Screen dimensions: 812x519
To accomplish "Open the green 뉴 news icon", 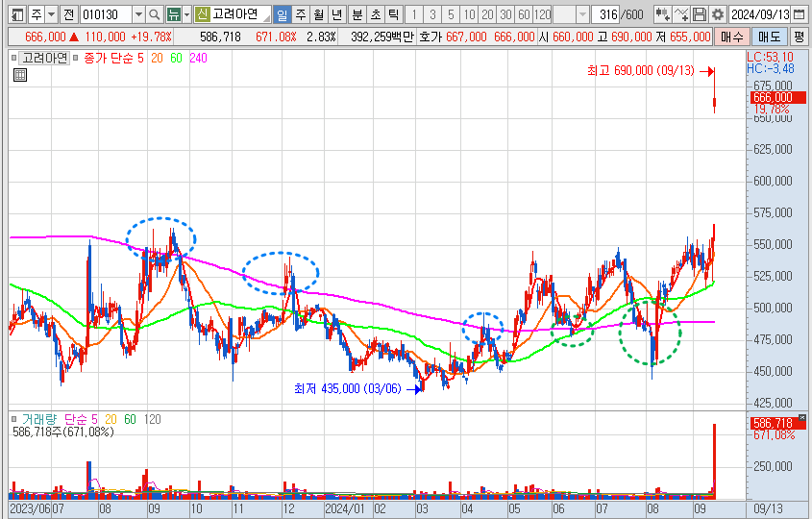I will (174, 14).
